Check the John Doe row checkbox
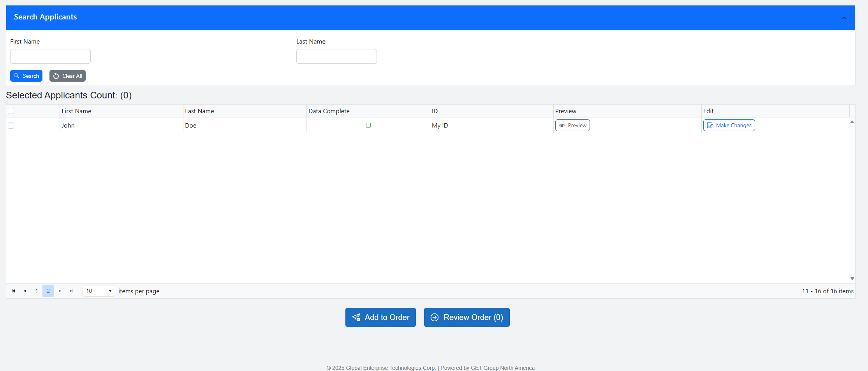This screenshot has height=371, width=868. click(11, 126)
